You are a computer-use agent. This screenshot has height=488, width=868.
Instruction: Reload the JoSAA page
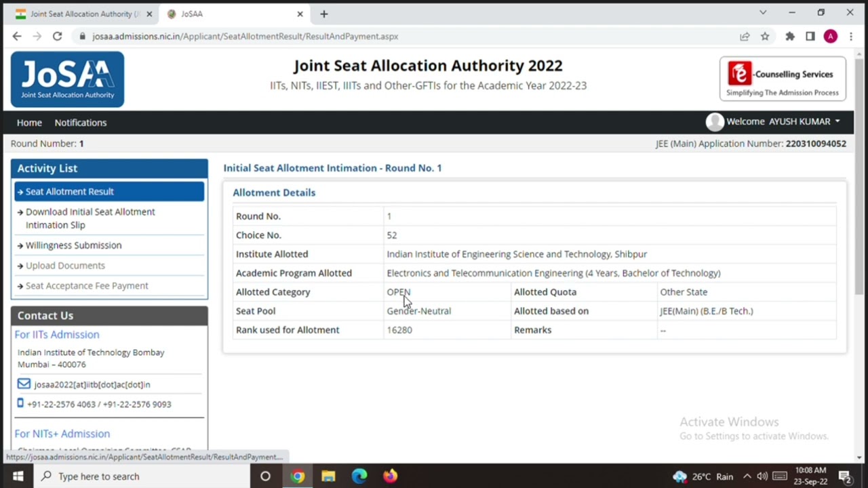tap(58, 37)
